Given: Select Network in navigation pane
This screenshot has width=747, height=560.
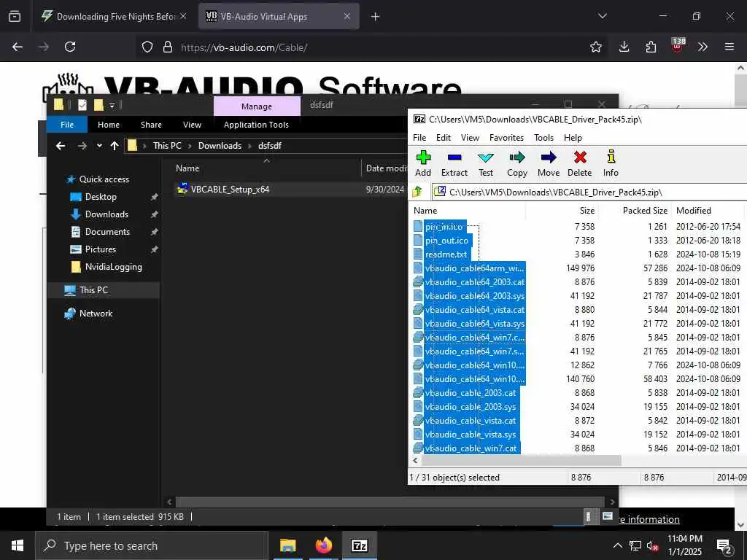Looking at the screenshot, I should click(x=96, y=314).
